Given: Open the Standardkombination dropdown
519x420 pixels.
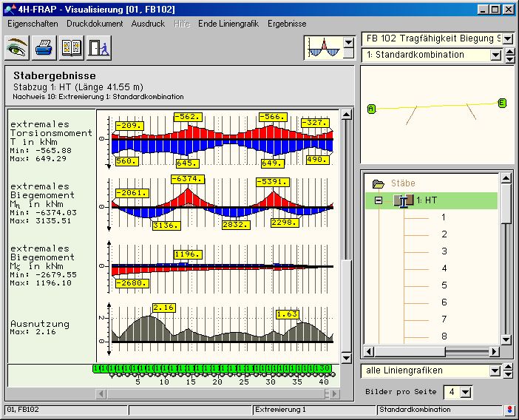Looking at the screenshot, I should (x=496, y=55).
